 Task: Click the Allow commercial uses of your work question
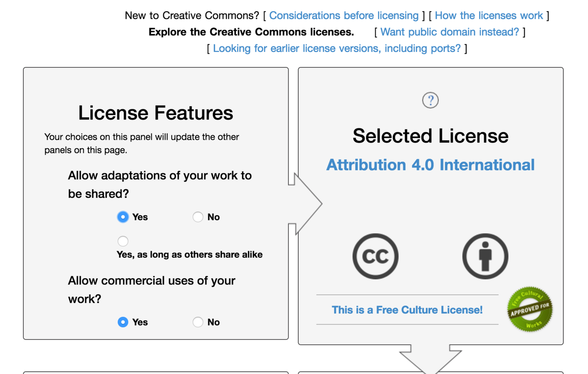point(151,290)
